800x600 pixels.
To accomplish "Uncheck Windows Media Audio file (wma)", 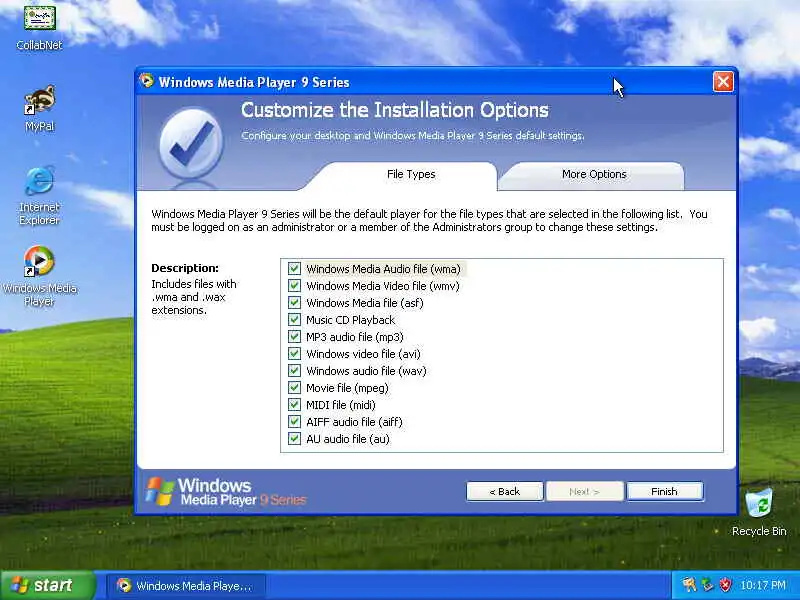I will [x=294, y=268].
